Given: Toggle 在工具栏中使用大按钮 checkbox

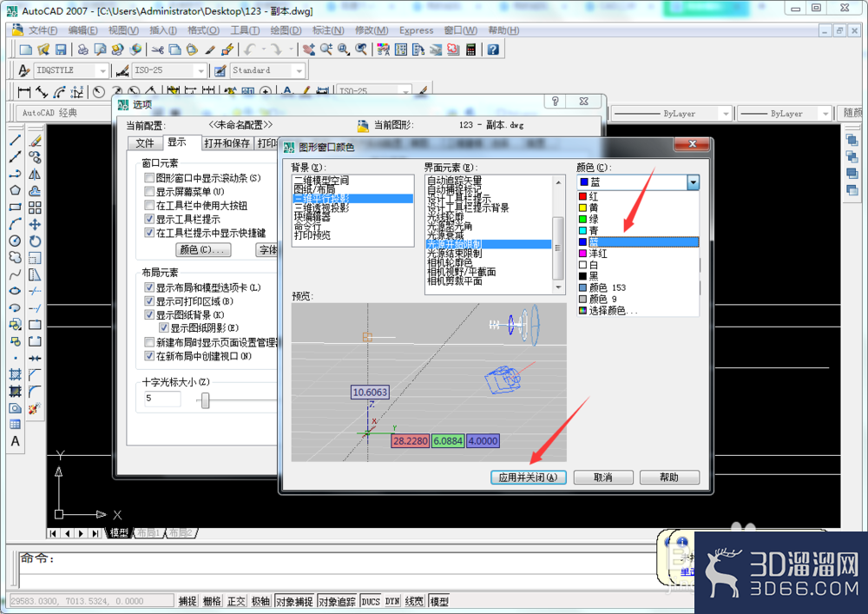Looking at the screenshot, I should 148,206.
